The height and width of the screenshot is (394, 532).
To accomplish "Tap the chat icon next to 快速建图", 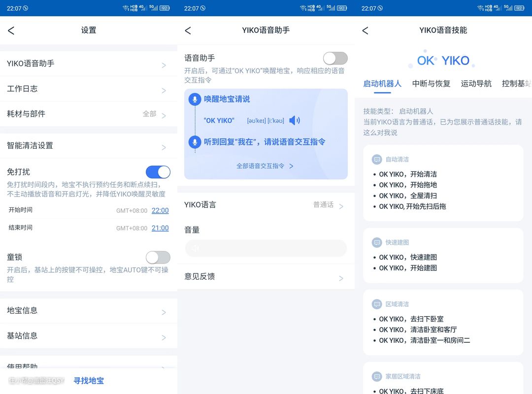I will (377, 243).
